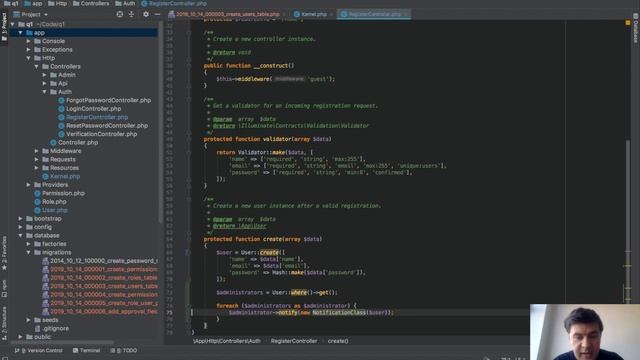
Task: Expand the Middleware folder
Action: pos(36,151)
